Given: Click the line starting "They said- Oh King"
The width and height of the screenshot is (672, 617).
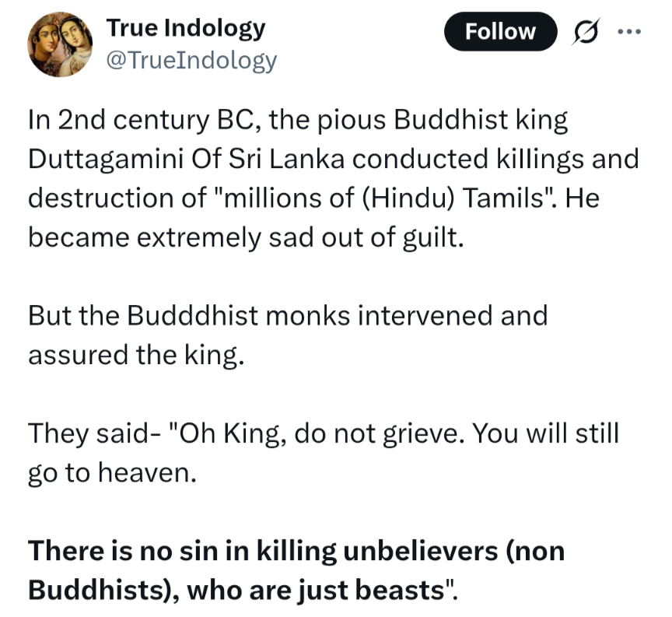Looking at the screenshot, I should pyautogui.click(x=324, y=433).
